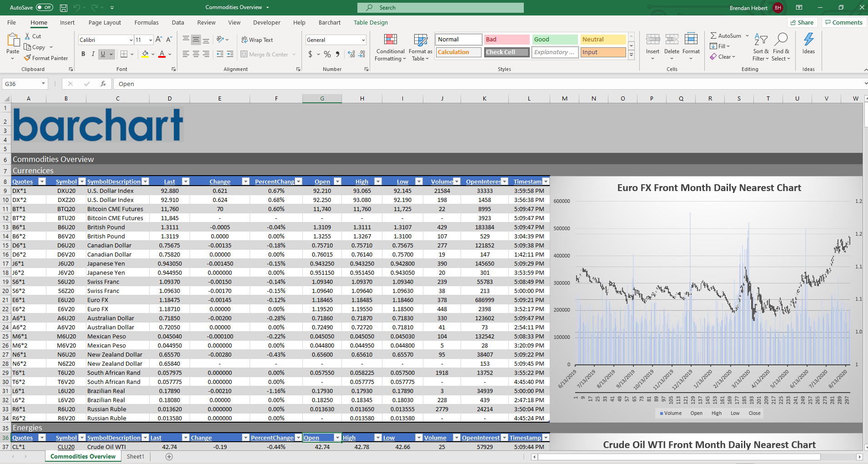This screenshot has width=868, height=464.
Task: Click the formula bar showing Open
Action: [x=489, y=84]
